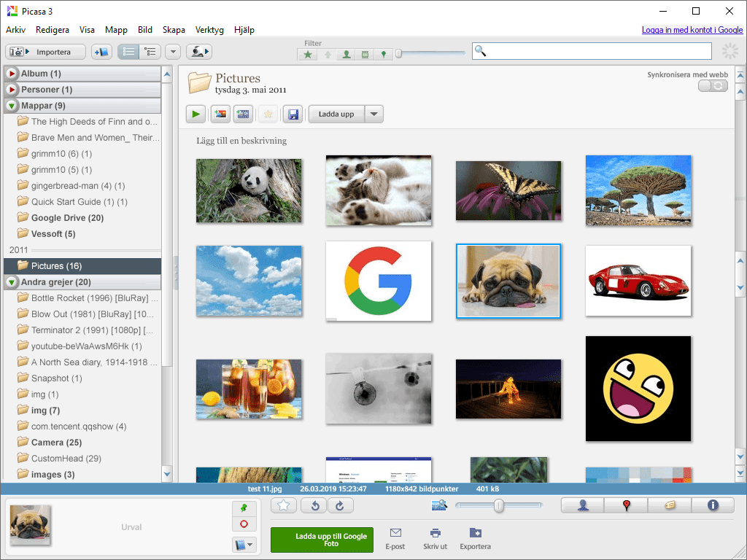The width and height of the screenshot is (747, 560).
Task: Show the Tags panel
Action: 670,505
